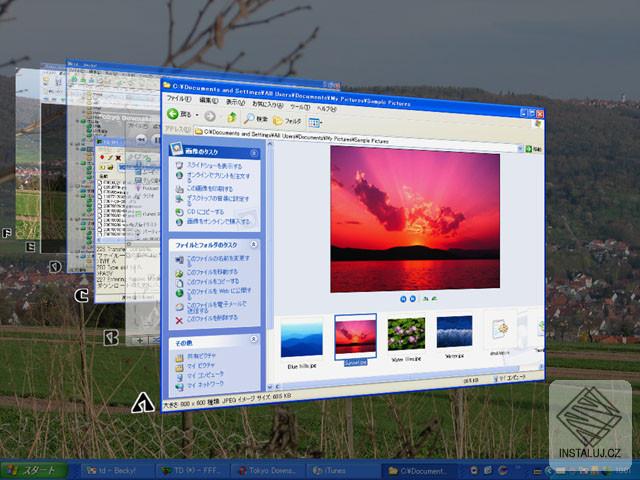This screenshot has width=640, height=480.
Task: Click the publish file to Web globe icon
Action: pyautogui.click(x=179, y=293)
